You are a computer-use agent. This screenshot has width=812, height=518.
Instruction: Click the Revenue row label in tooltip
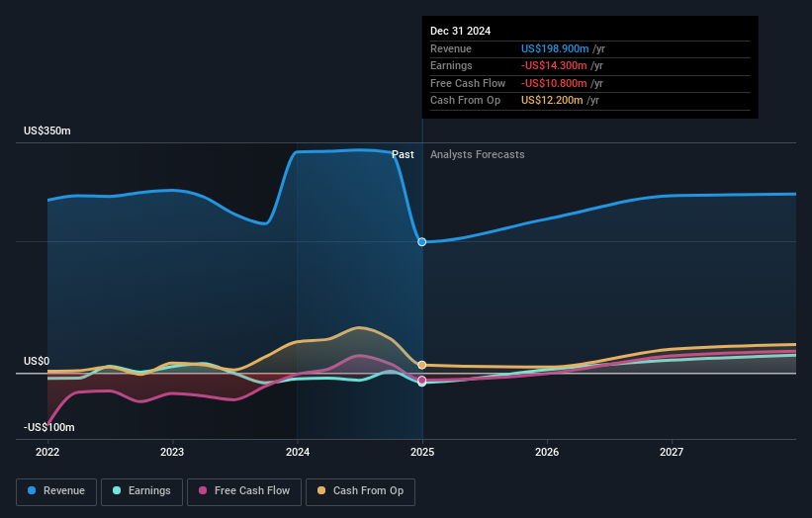(451, 48)
